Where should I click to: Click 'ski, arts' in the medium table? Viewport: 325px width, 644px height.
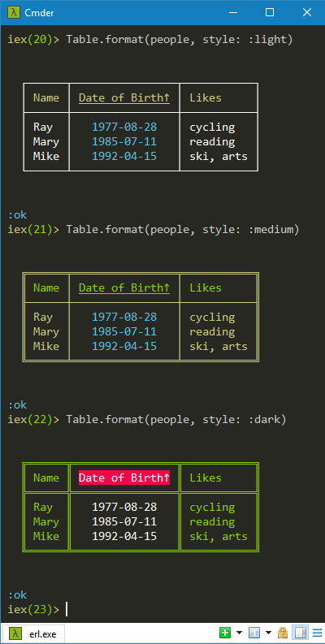(219, 347)
